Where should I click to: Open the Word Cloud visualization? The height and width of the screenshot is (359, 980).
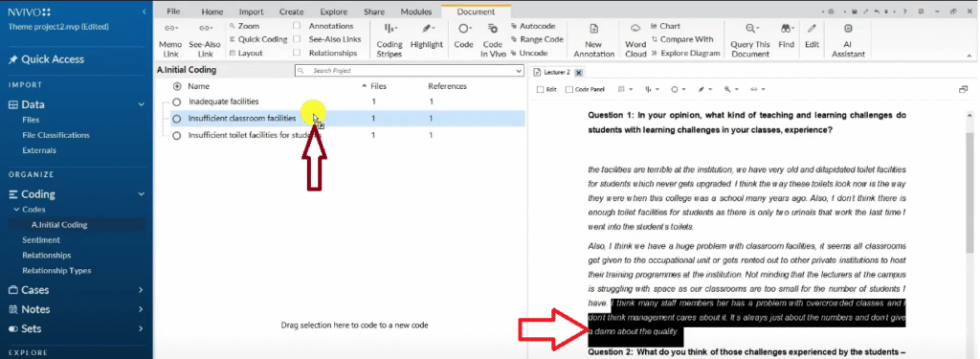(635, 40)
